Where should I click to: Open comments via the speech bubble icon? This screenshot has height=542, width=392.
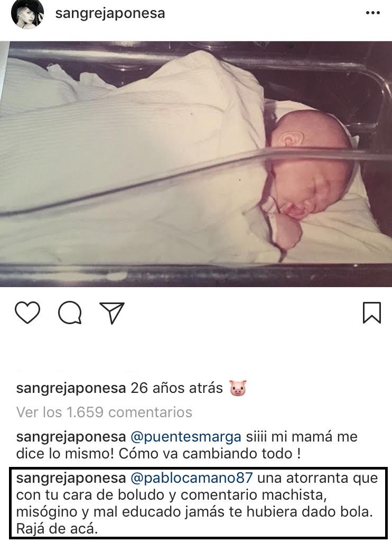pyautogui.click(x=70, y=313)
